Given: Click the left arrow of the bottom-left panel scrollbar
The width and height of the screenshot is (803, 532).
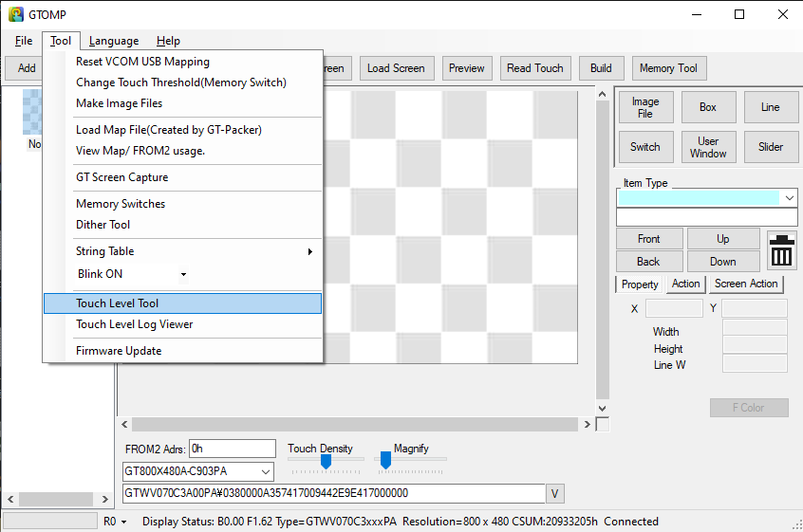Looking at the screenshot, I should 11,499.
